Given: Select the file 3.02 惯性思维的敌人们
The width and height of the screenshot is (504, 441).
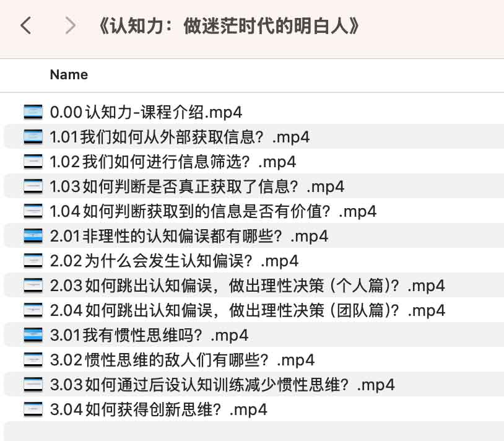Looking at the screenshot, I should [x=180, y=360].
